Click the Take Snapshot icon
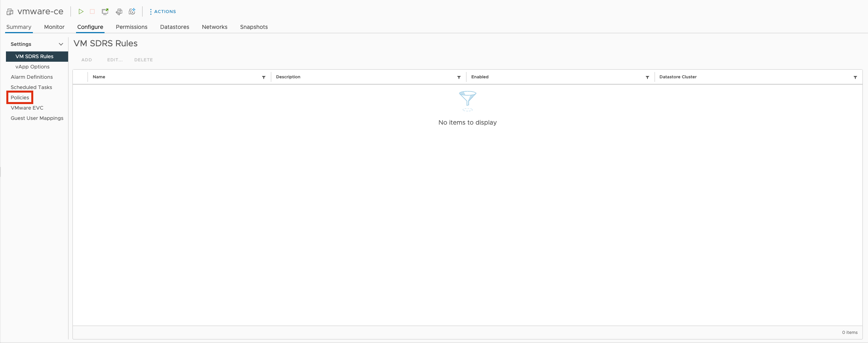This screenshot has width=868, height=343. 132,11
